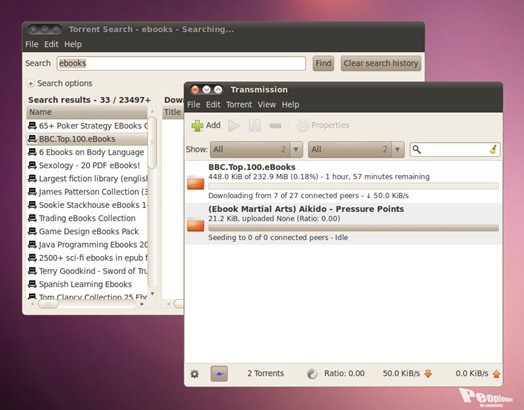The width and height of the screenshot is (524, 410).
Task: Select (Ebook Martial Arts) Aikido torrent title
Action: coord(306,209)
